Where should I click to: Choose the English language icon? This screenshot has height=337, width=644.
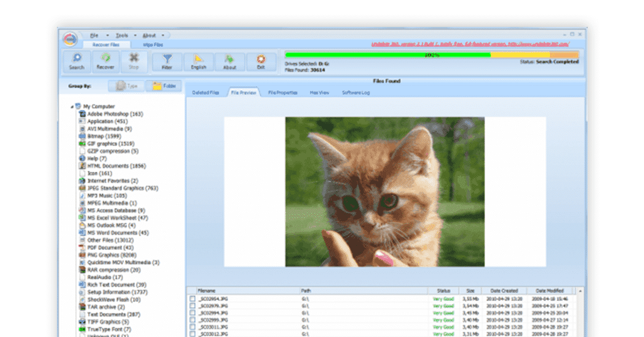pyautogui.click(x=199, y=62)
